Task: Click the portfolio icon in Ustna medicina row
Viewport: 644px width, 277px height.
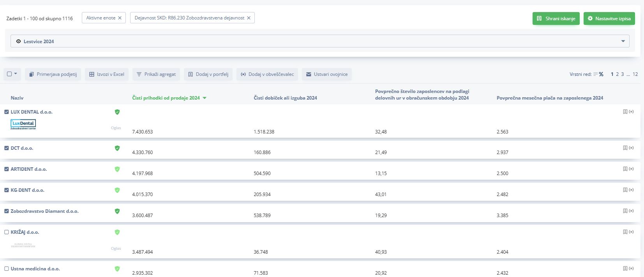Action: coord(625,268)
